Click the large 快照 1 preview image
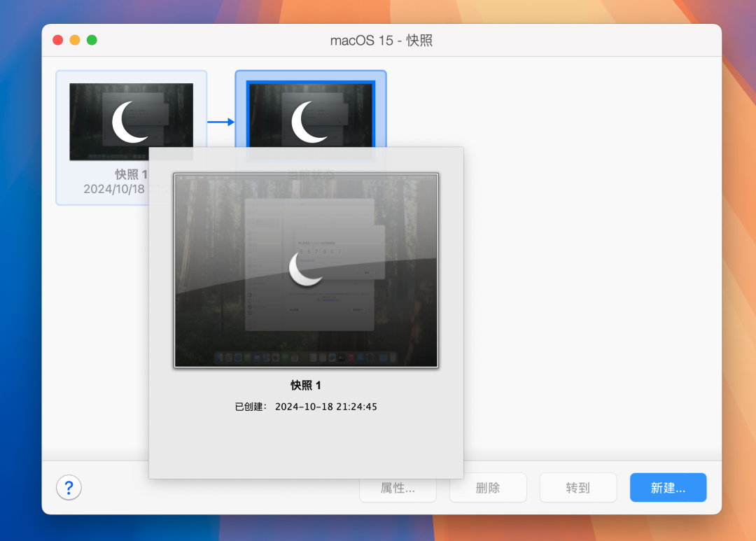Screen dimensions: 756x541 306,270
